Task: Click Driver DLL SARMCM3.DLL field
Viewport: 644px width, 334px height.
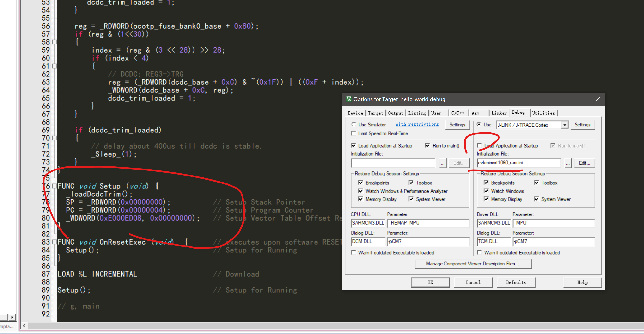Action: pyautogui.click(x=494, y=223)
